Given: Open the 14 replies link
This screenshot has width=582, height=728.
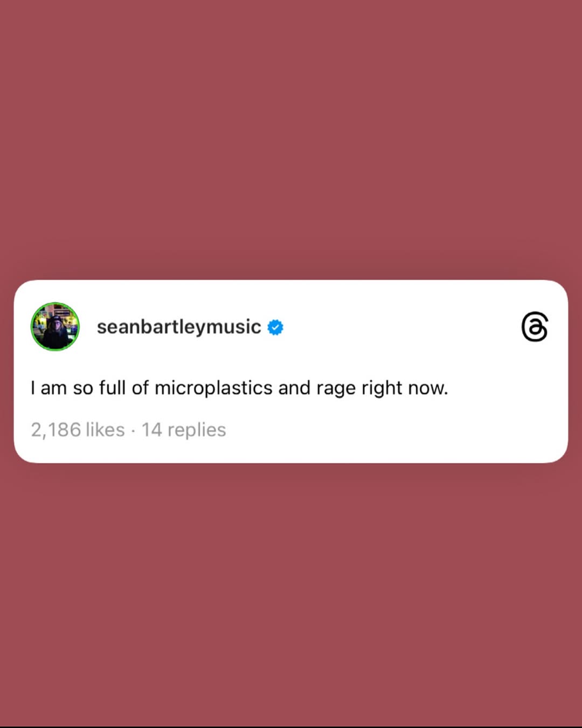Looking at the screenshot, I should [184, 430].
